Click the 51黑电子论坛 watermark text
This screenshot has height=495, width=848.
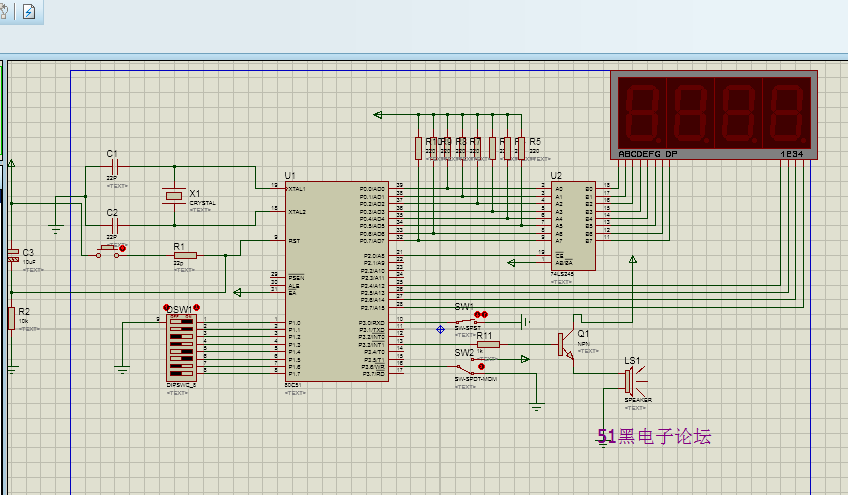[x=653, y=436]
